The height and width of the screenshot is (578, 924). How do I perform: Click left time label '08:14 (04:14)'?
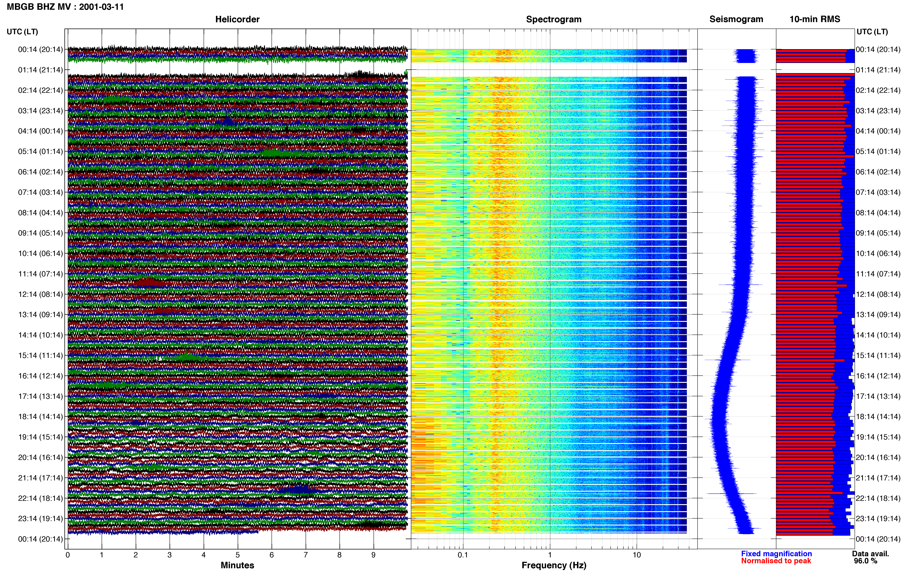coord(41,212)
